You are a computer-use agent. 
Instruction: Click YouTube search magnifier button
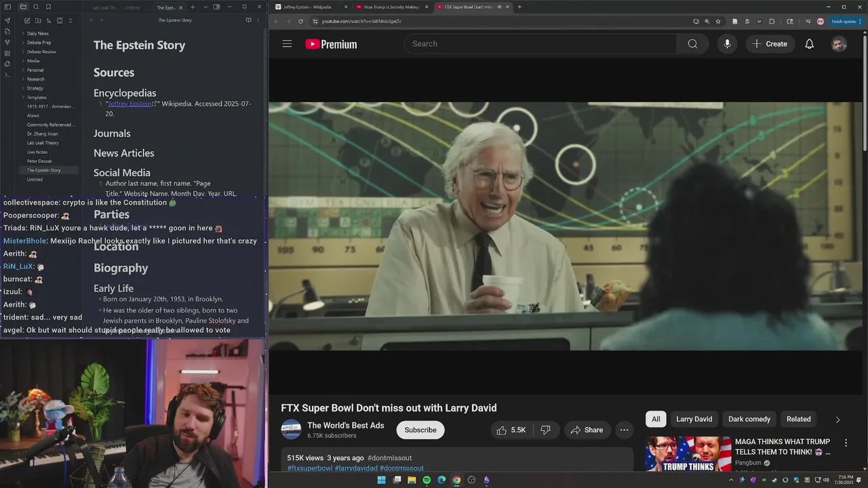pos(692,44)
